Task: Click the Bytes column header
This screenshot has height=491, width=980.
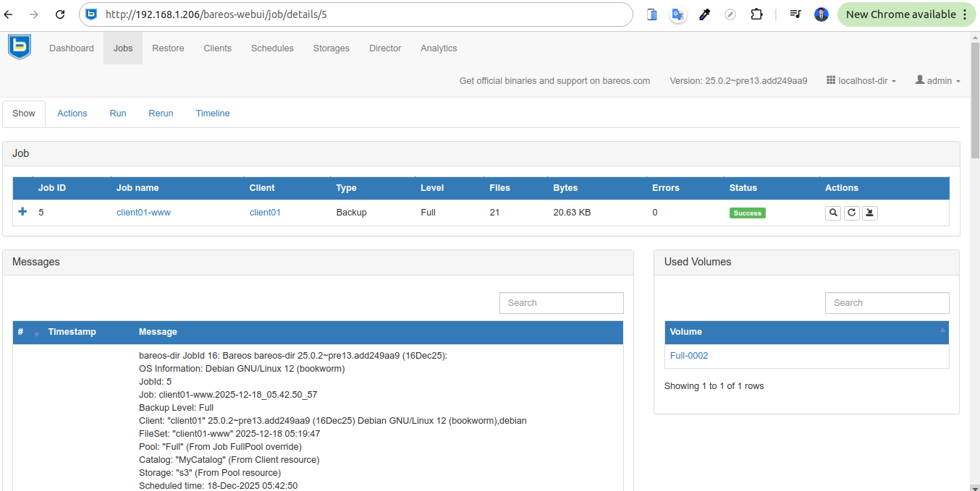Action: pos(565,188)
